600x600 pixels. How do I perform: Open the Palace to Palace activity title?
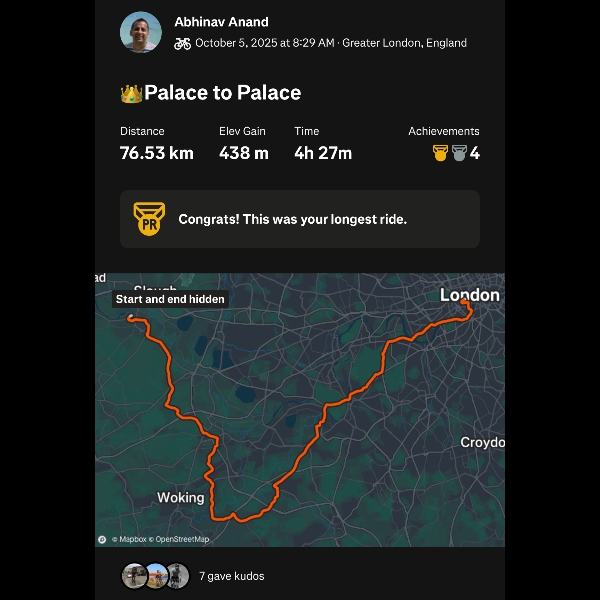(x=222, y=93)
